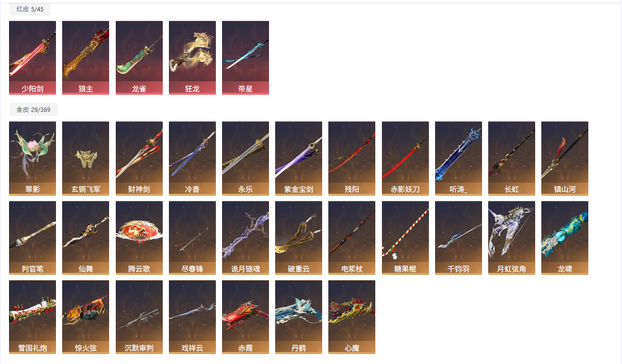Image resolution: width=622 pixels, height=364 pixels.
Task: Click the 赤影妖刀 red blade card
Action: coord(405,158)
